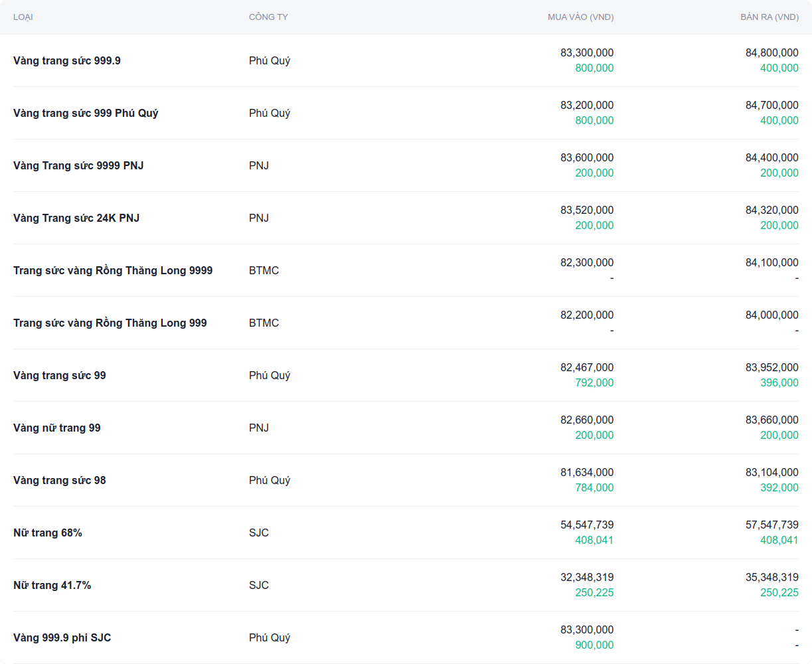The height and width of the screenshot is (664, 812).
Task: Click the Nữ trang 41.7% label
Action: 52,586
